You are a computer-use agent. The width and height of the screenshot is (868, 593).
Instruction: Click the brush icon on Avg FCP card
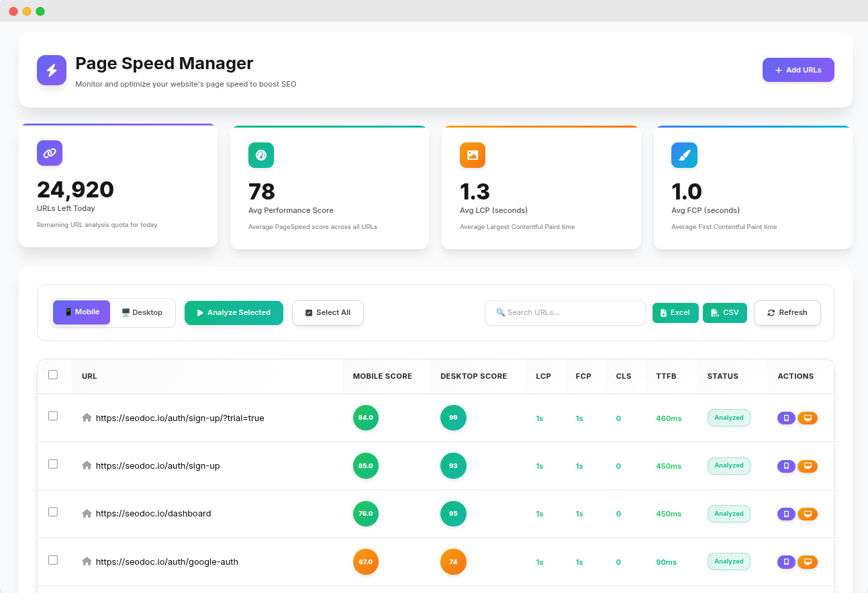point(684,155)
